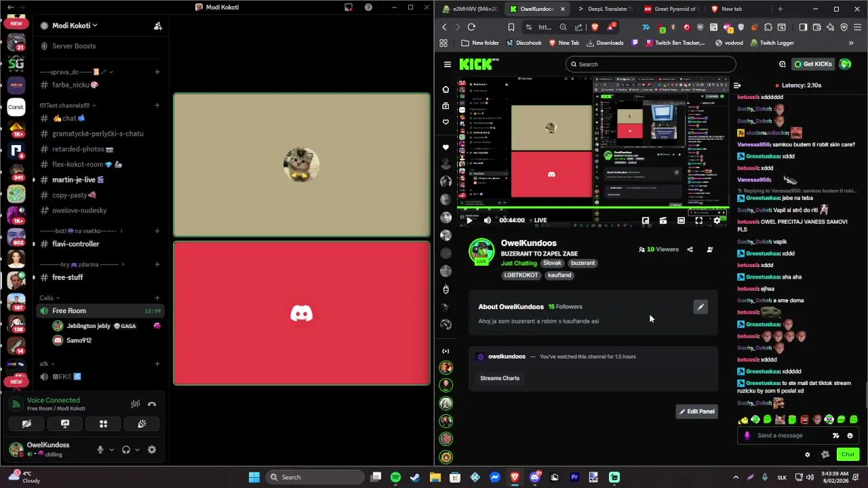Toggle theatre mode on Kick player
This screenshot has height=488, width=868.
point(681,220)
